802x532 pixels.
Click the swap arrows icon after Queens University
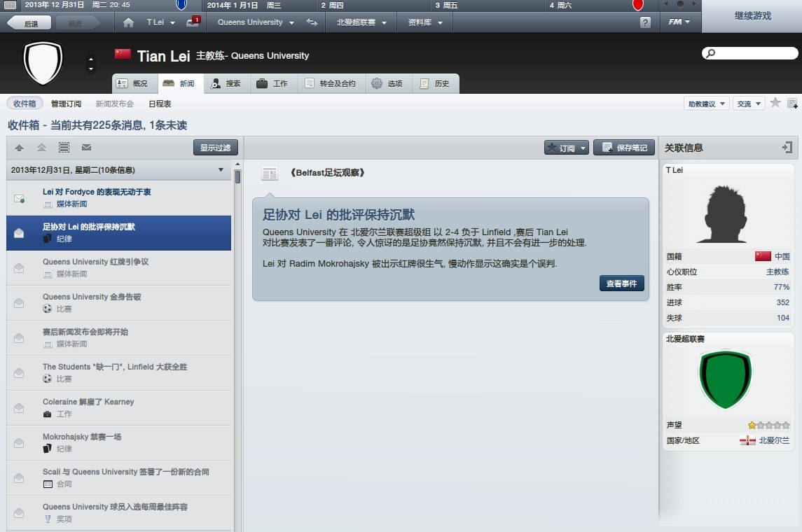(312, 22)
